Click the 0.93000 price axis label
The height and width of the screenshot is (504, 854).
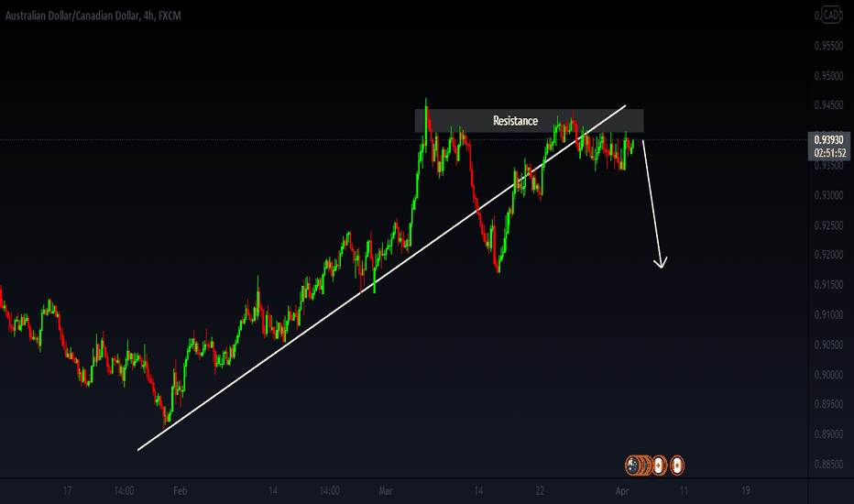[x=828, y=195]
